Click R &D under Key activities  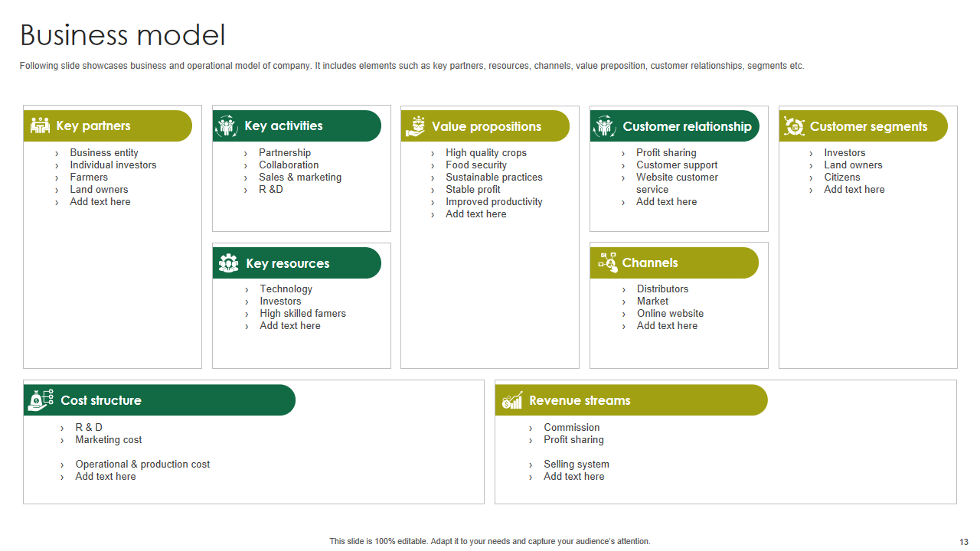pyautogui.click(x=271, y=190)
